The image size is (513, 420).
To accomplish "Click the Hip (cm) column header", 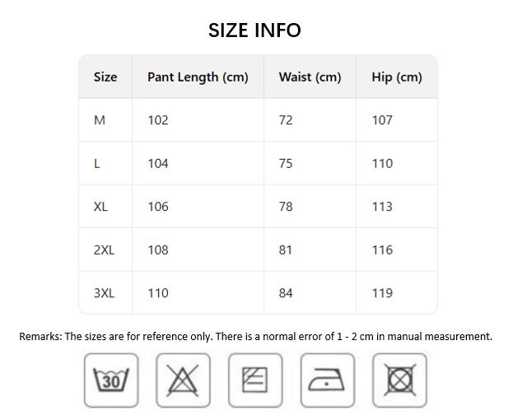I will pos(397,77).
